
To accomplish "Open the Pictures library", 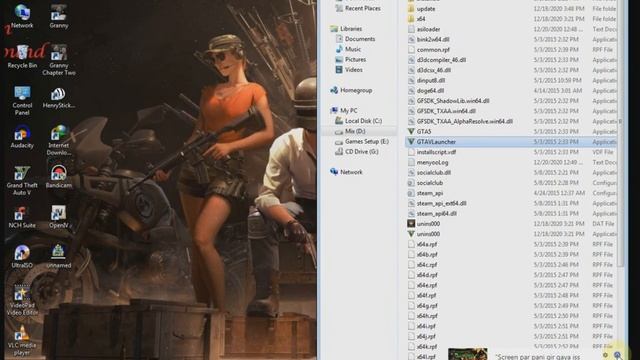I will (x=351, y=59).
